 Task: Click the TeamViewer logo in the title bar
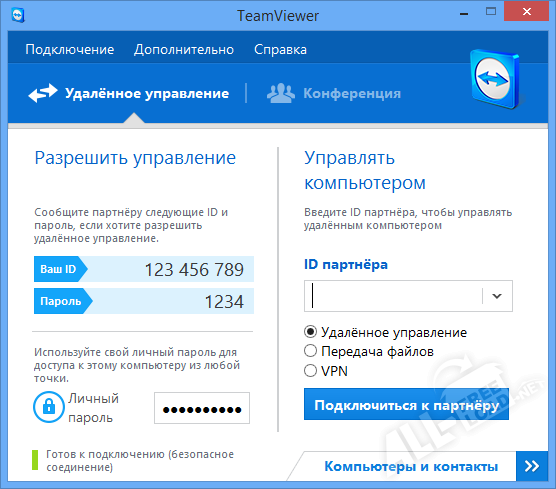coord(18,16)
